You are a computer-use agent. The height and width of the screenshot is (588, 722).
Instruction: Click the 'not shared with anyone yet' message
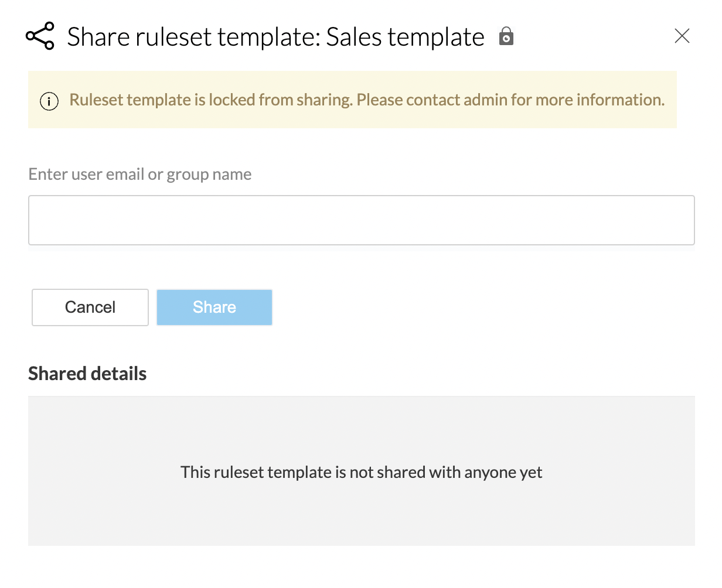361,472
